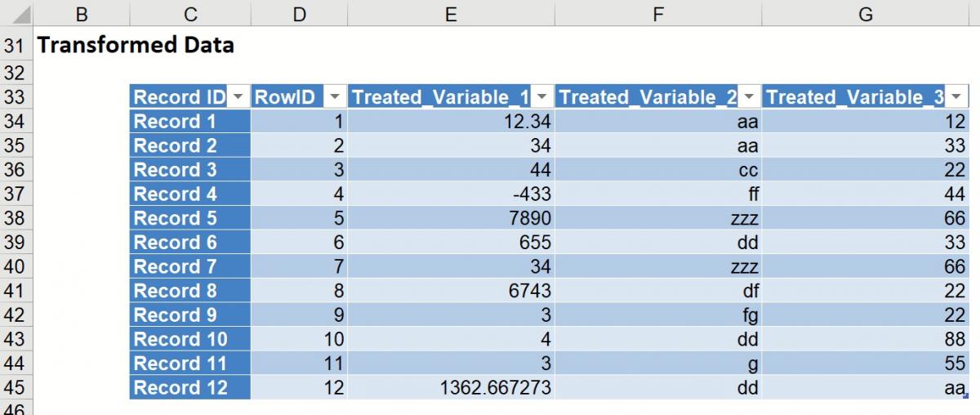Open the RowID filter dropdown

tap(335, 97)
